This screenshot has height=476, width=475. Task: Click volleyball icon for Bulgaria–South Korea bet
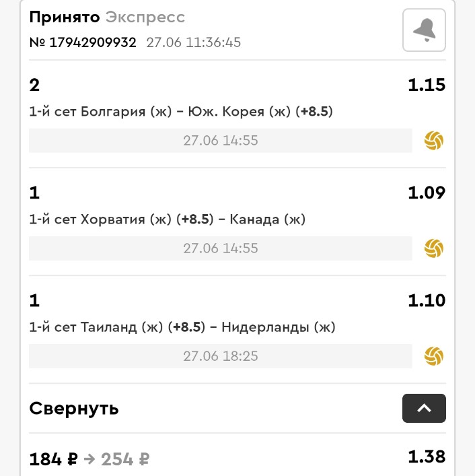click(x=434, y=141)
